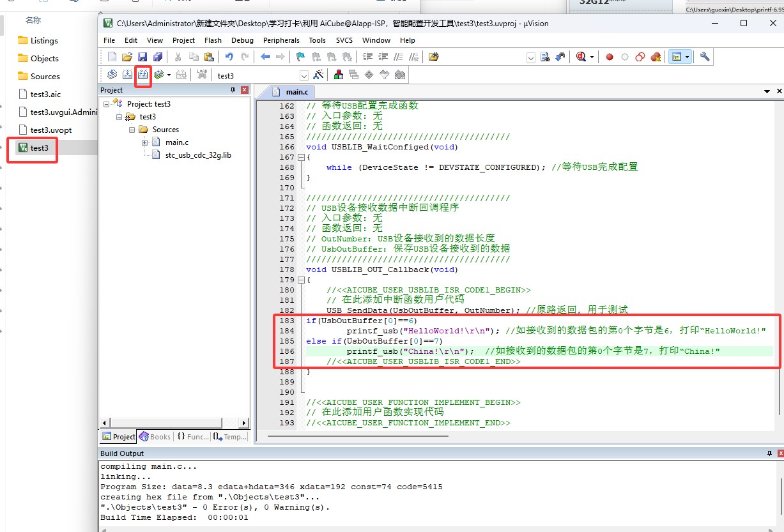Screen dimensions: 784x532
Task: Open Manage Project Items colored blocks icon
Action: coord(339,75)
